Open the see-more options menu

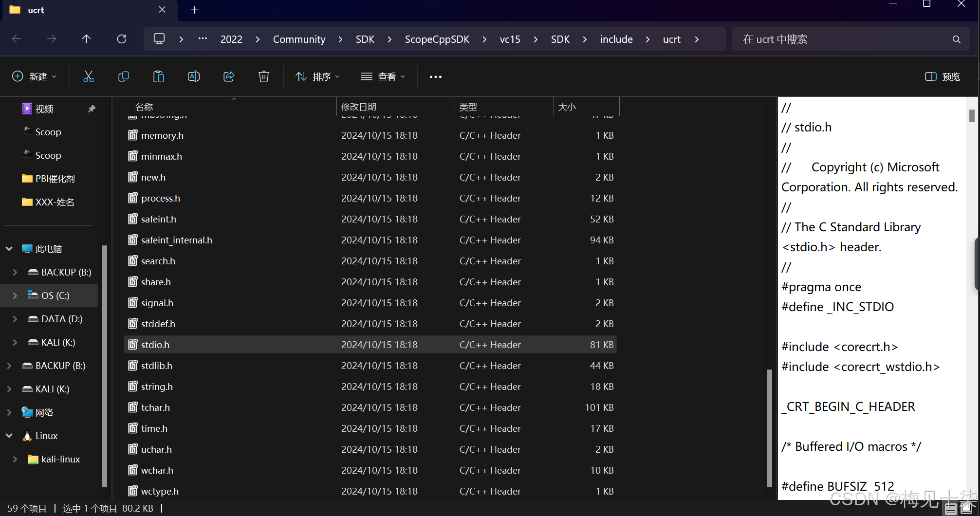[x=435, y=76]
